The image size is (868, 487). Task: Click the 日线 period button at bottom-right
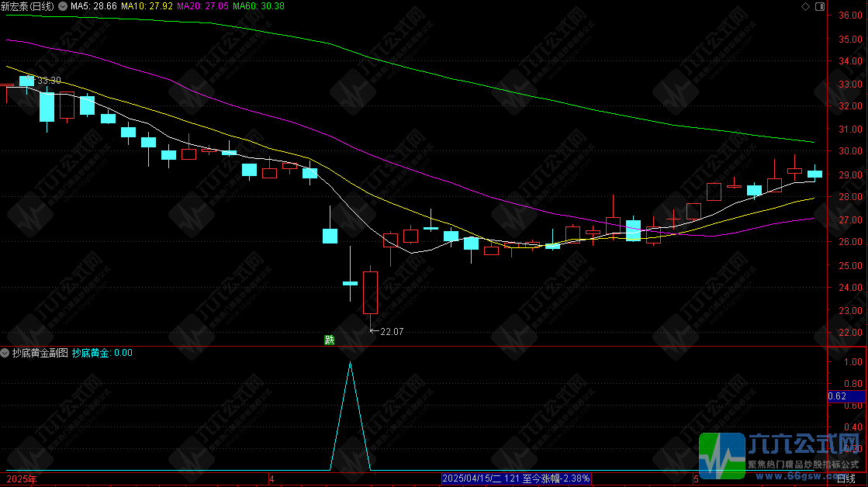click(846, 479)
